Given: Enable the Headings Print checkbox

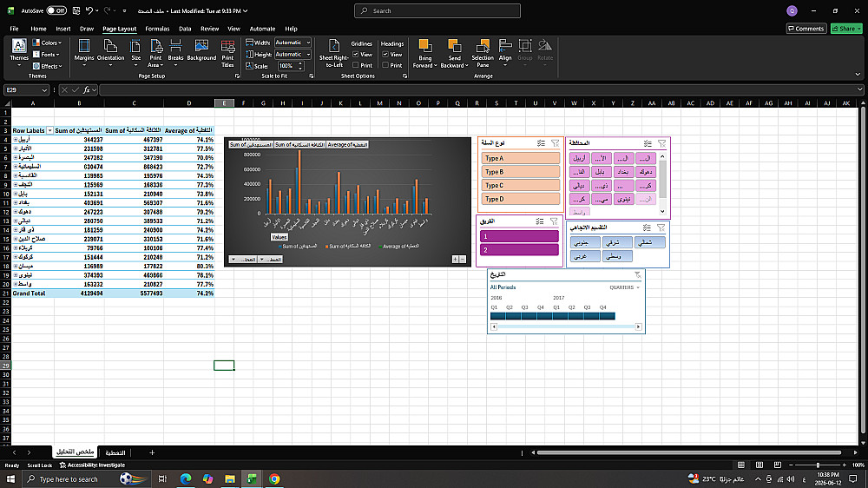Looking at the screenshot, I should click(x=386, y=65).
